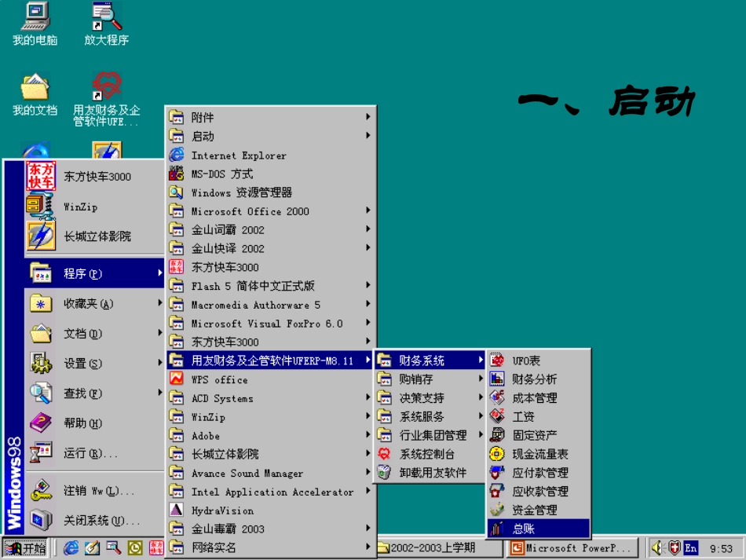Viewport: 746px width, 560px height.
Task: Select 查找(F) menu item
Action: (94, 393)
